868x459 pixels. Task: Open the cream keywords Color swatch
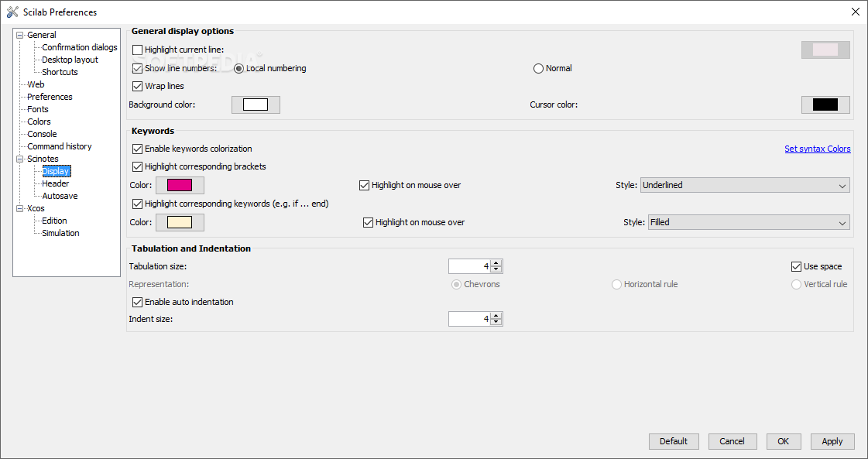point(180,222)
